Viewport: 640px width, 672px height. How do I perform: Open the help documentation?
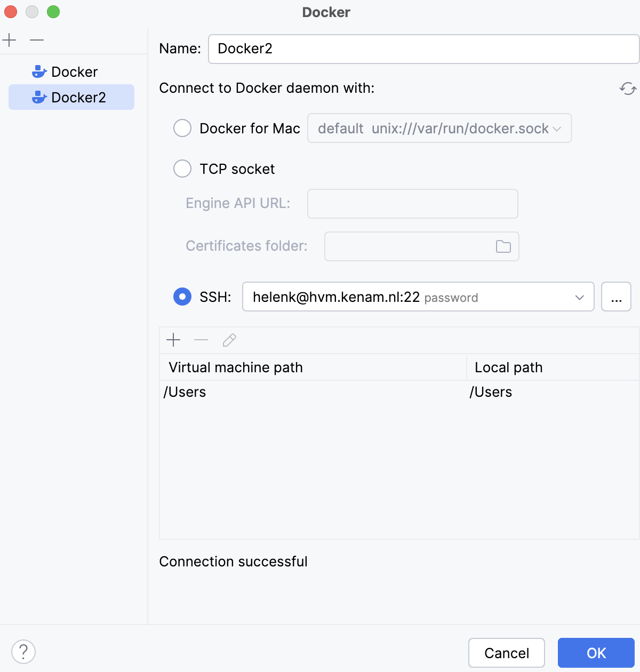click(22, 651)
